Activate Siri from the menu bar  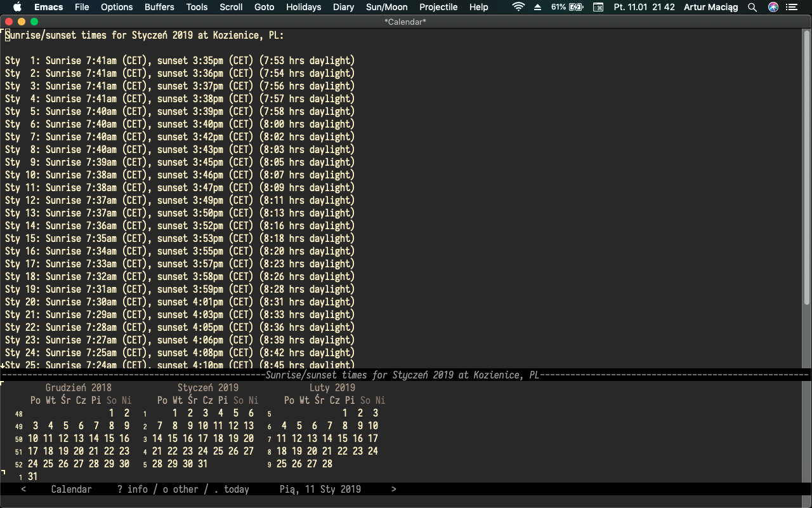[x=773, y=7]
